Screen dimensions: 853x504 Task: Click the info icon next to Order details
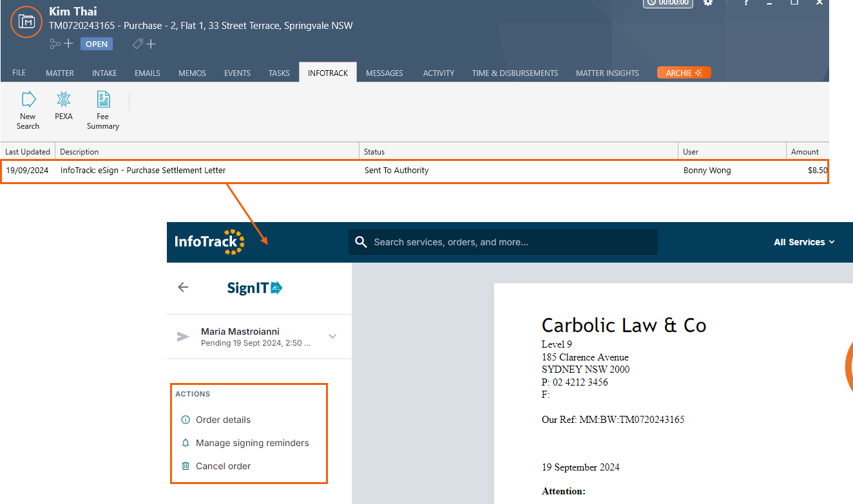[x=186, y=420]
